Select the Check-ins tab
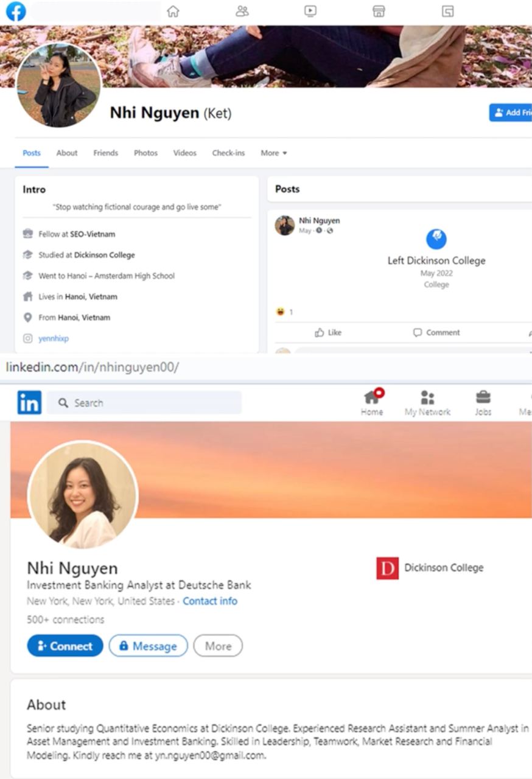The width and height of the screenshot is (532, 779). pos(228,153)
